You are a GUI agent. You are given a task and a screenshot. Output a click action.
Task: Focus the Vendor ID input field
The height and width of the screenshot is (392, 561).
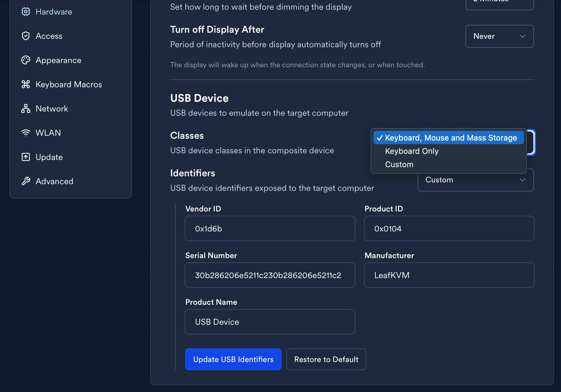point(270,228)
